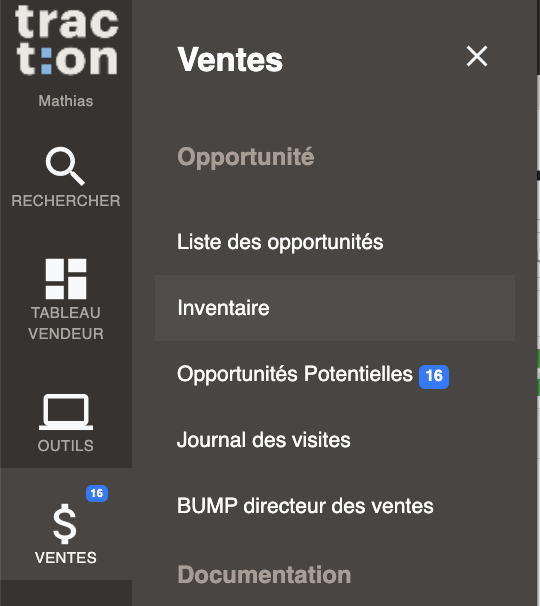
Task: Open BUMP directeur des ventes
Action: [x=305, y=506]
